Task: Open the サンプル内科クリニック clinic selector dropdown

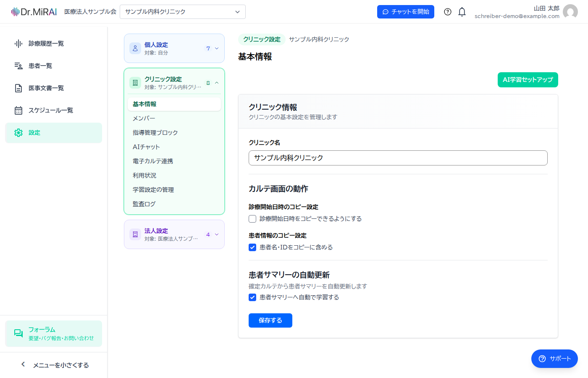Action: (x=183, y=12)
